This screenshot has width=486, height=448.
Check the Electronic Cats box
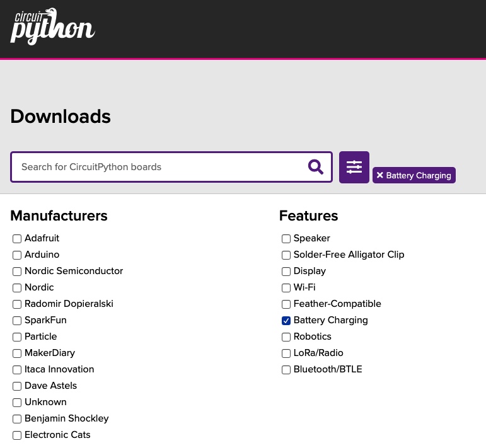pos(17,435)
